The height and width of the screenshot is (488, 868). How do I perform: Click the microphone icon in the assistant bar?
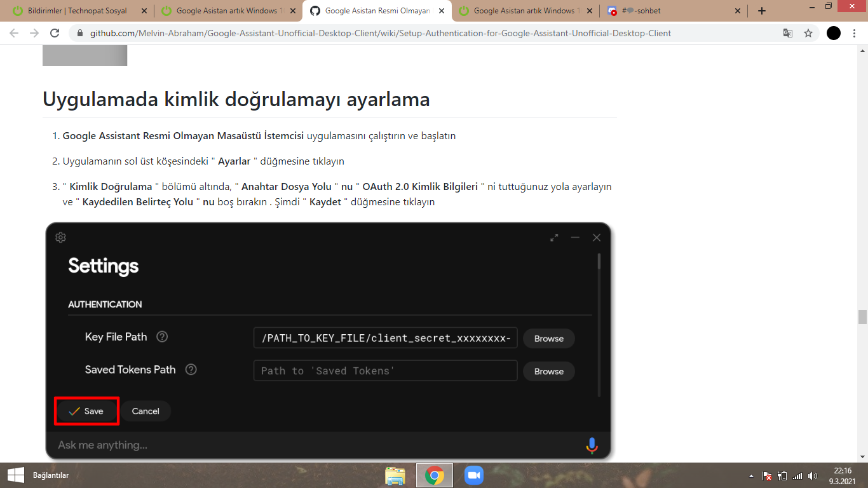pyautogui.click(x=592, y=445)
